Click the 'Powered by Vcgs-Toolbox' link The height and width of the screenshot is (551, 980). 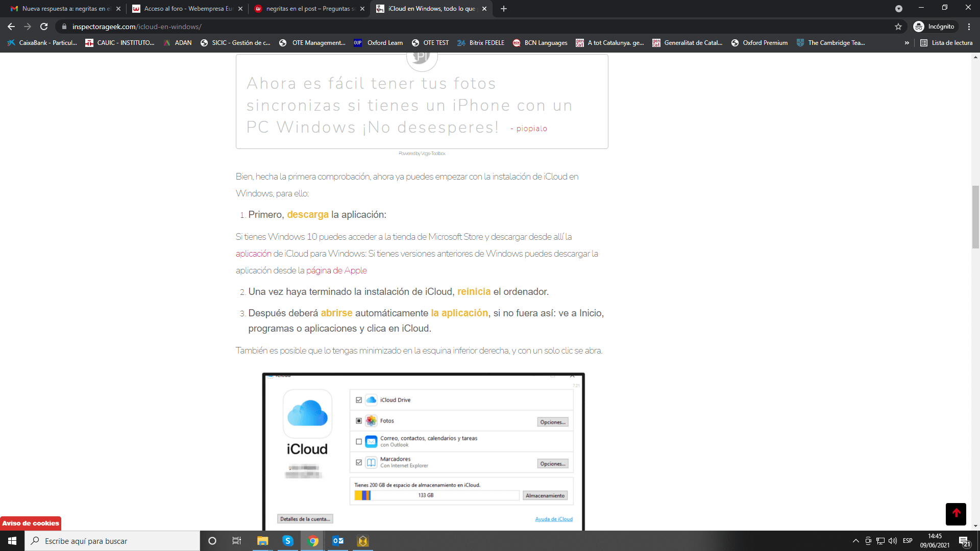tap(422, 154)
